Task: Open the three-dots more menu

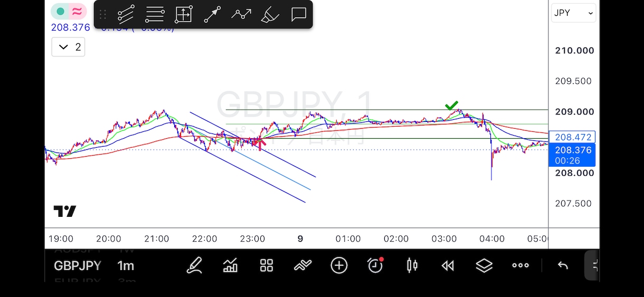Action: coord(520,265)
